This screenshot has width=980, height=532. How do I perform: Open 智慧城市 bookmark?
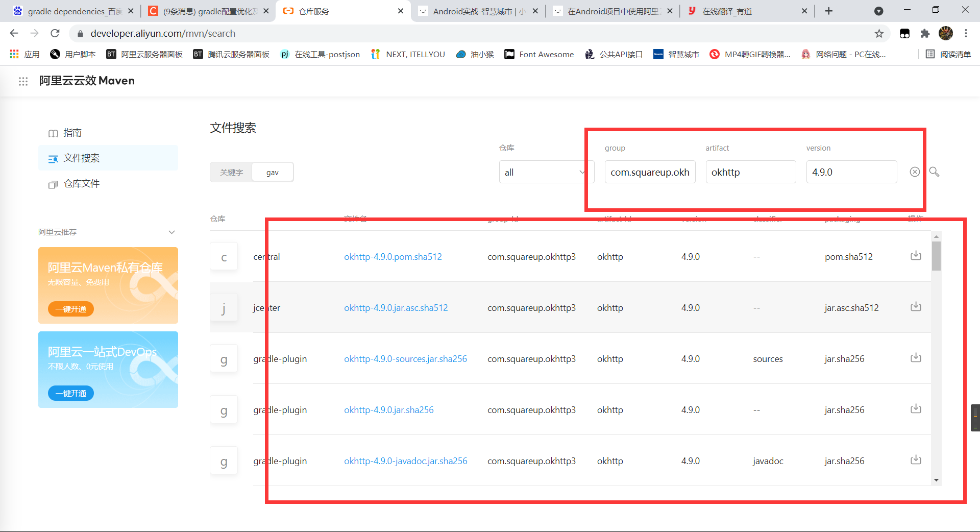click(676, 54)
